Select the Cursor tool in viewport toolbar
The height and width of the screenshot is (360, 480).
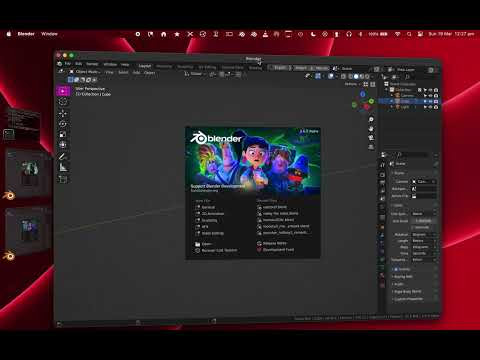[x=63, y=102]
